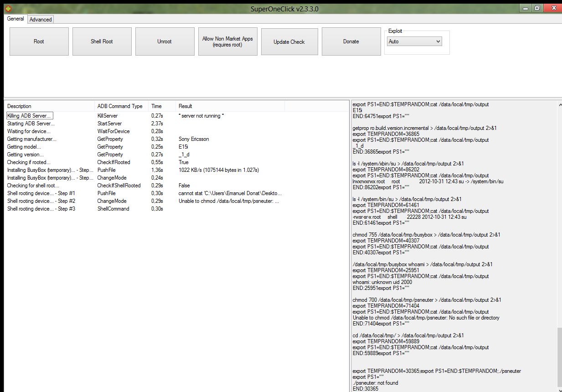Click the Result column header
This screenshot has height=392, width=562.
click(x=230, y=106)
